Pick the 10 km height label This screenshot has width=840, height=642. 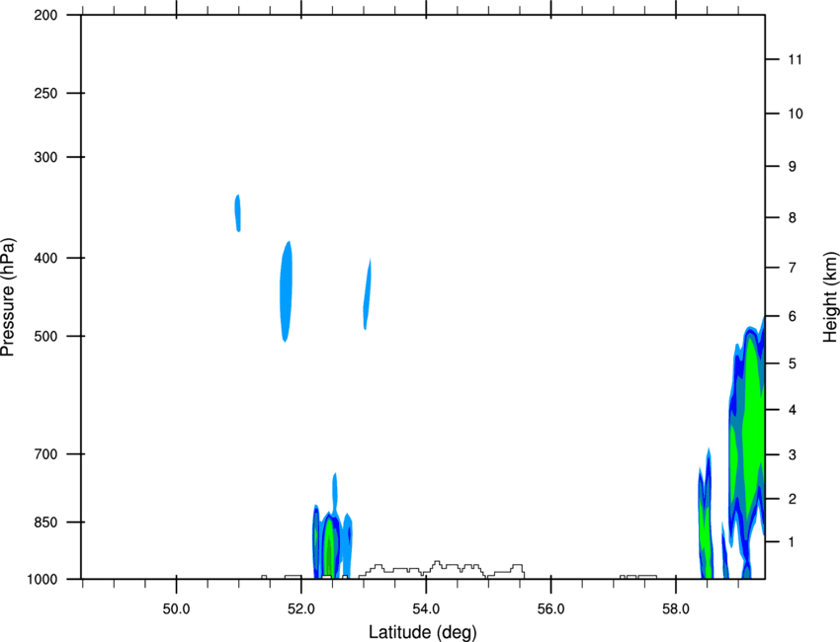click(x=796, y=114)
